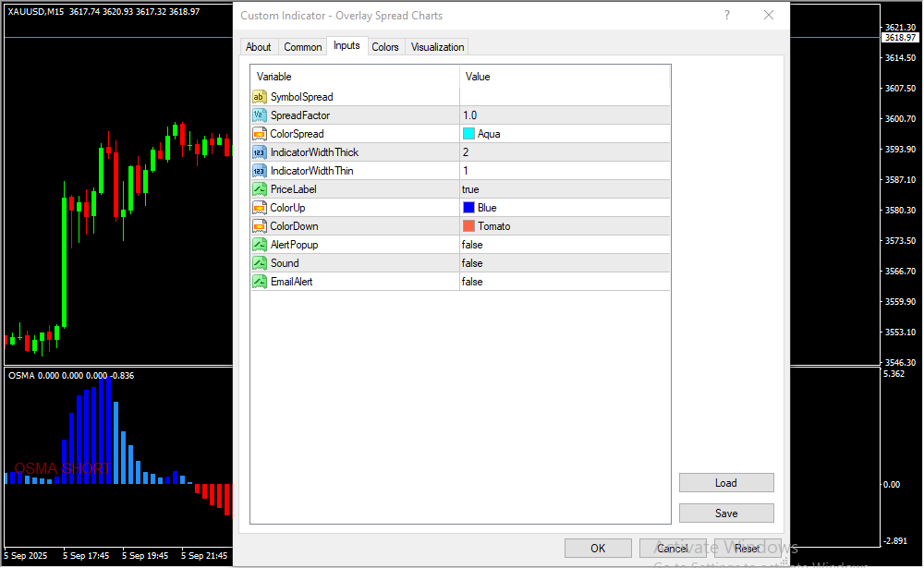
Task: Click the Blue color swatch for ColorUp
Action: pos(468,208)
